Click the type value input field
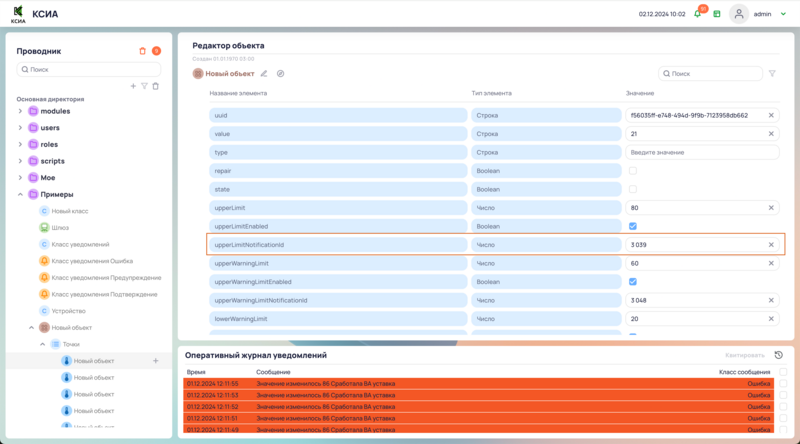 click(700, 152)
